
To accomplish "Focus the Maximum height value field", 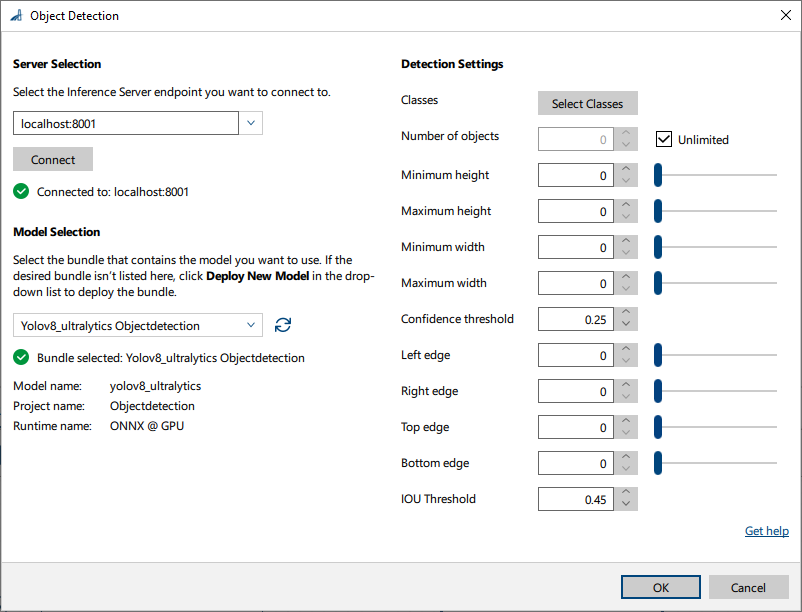I will pyautogui.click(x=575, y=211).
